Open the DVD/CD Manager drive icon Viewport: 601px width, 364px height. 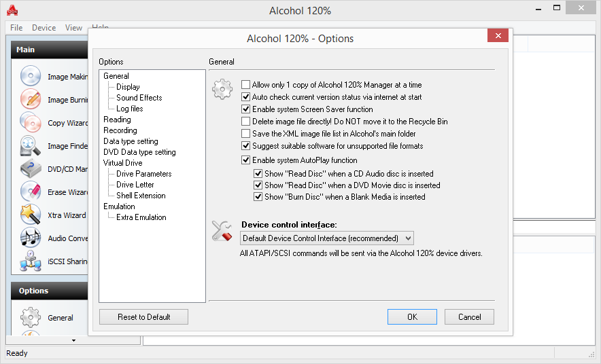(x=31, y=168)
